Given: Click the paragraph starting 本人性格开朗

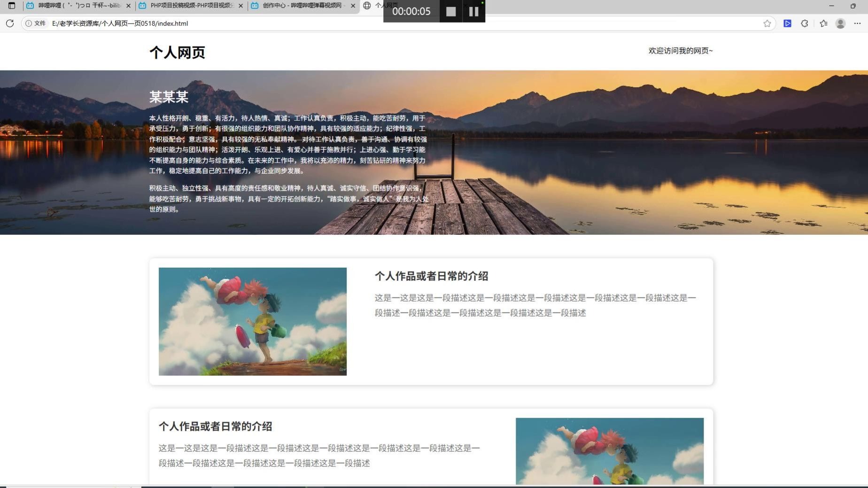Looking at the screenshot, I should 288,144.
